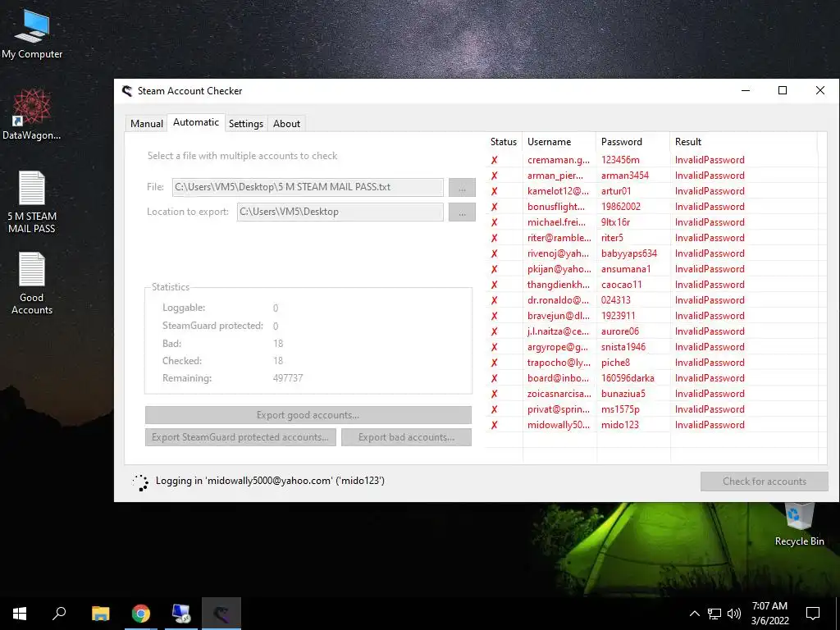Click the Steam Account Checker taskbar icon
This screenshot has height=630, width=840.
click(221, 614)
